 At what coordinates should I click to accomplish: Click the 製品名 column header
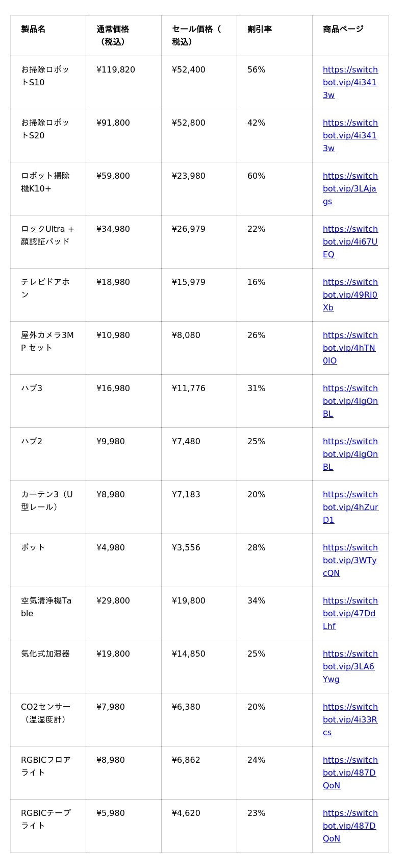pos(33,29)
